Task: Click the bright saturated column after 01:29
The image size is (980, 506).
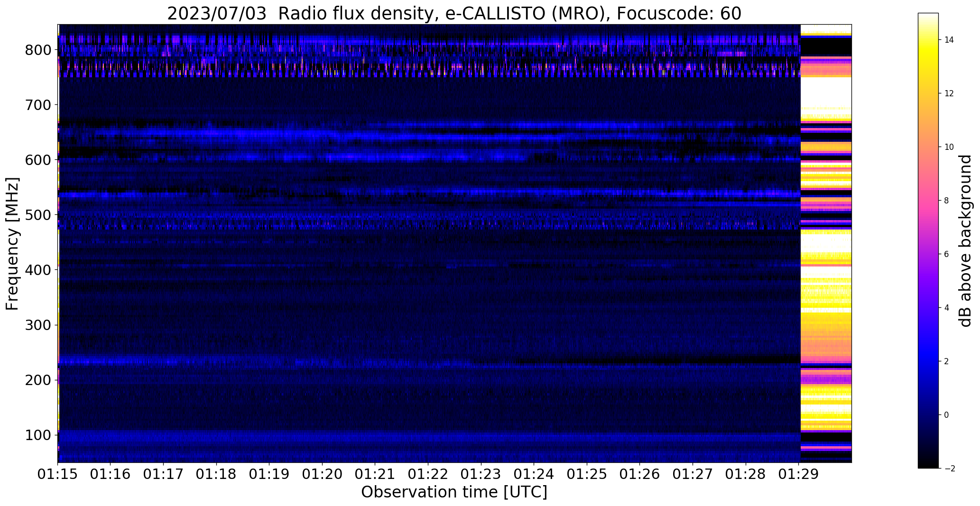Action: tap(826, 243)
